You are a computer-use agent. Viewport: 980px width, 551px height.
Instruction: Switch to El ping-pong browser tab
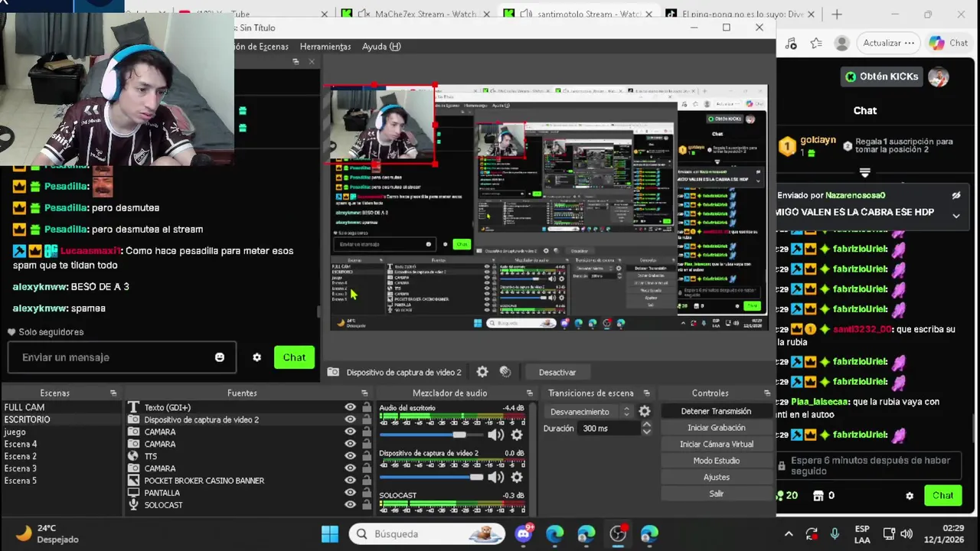click(739, 14)
